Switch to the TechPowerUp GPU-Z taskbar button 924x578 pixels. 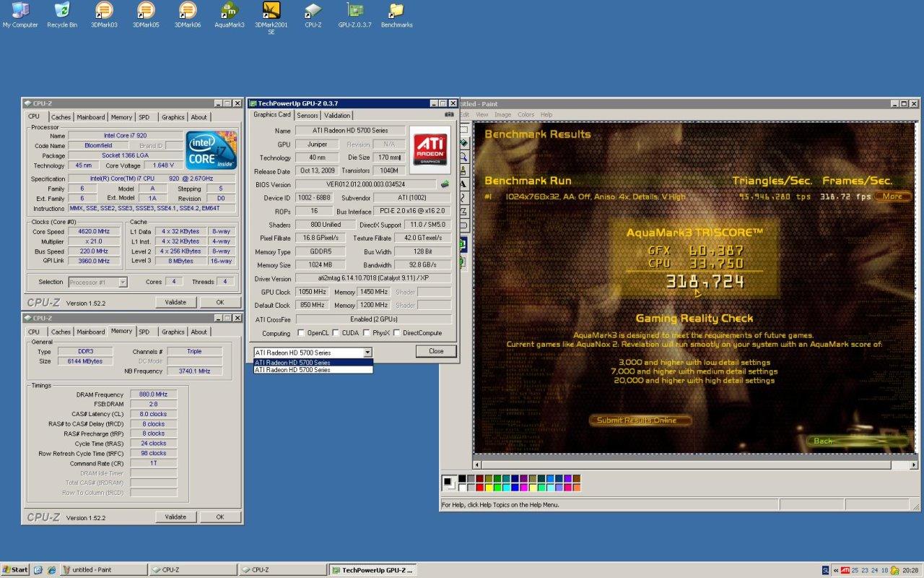(372, 570)
